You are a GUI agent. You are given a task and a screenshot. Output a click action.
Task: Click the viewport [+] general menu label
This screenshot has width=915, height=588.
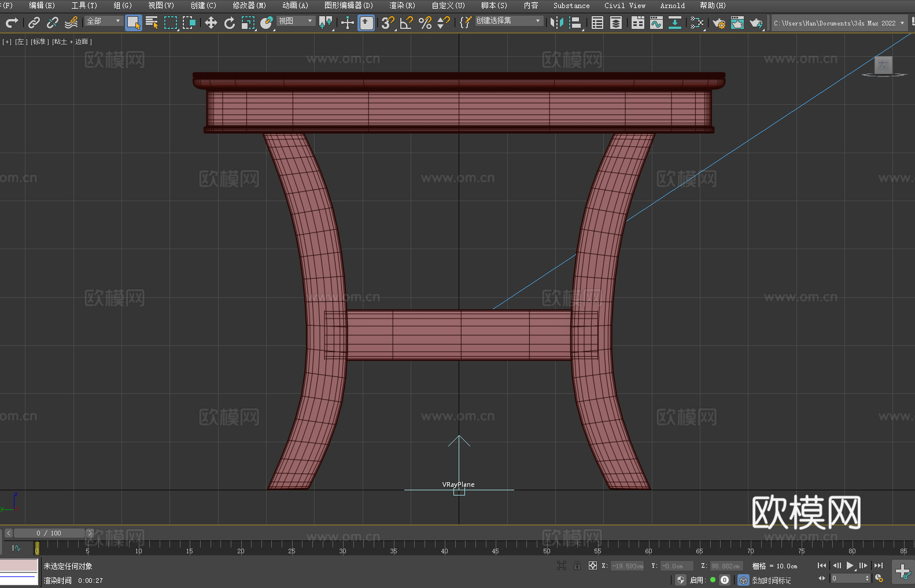click(7, 42)
